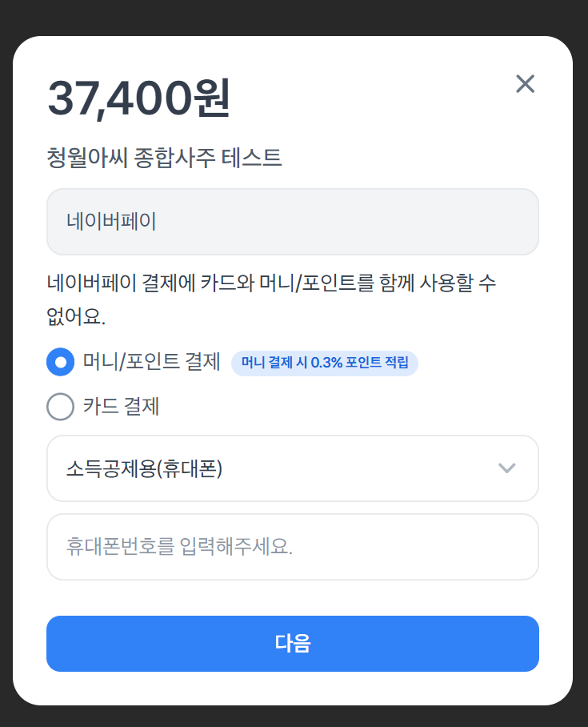
Task: Click the 네이버페이 payment method field
Action: (292, 222)
